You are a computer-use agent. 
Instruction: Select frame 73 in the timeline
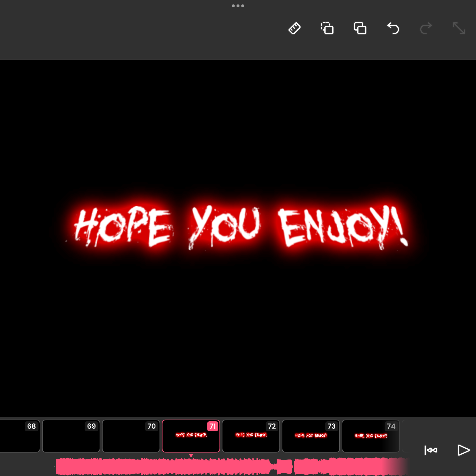click(x=311, y=436)
